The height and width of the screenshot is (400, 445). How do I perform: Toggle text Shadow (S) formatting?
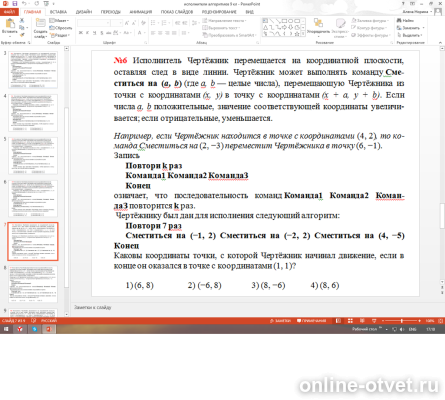pos(102,33)
